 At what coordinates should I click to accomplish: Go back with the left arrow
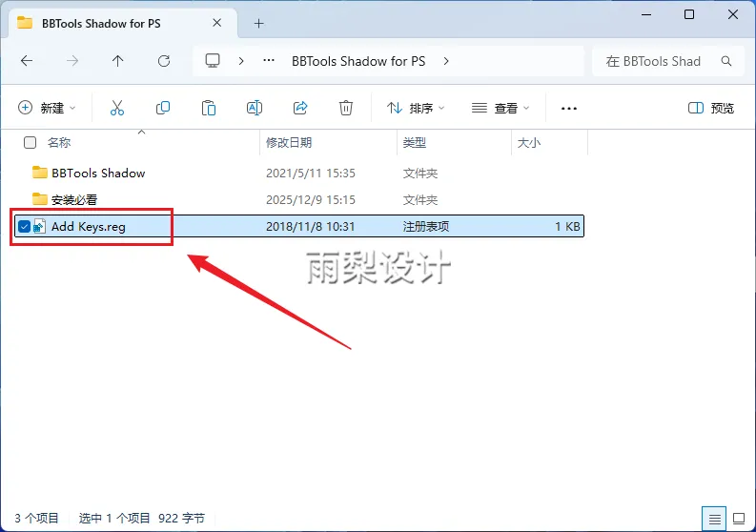coord(27,61)
